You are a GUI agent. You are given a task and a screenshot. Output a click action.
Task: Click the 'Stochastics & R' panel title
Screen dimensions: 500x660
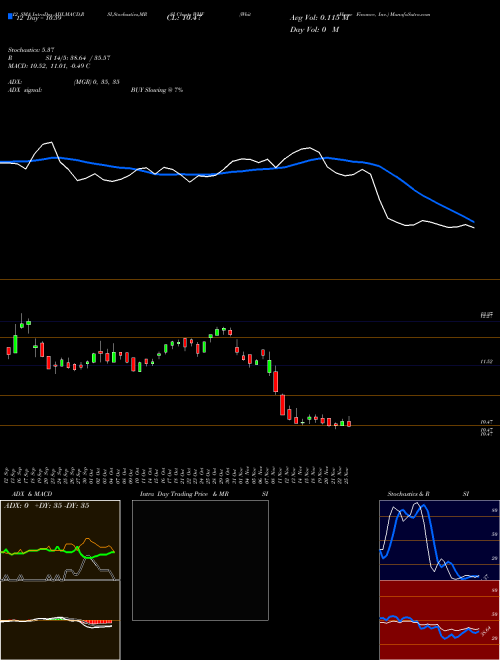coord(408,494)
